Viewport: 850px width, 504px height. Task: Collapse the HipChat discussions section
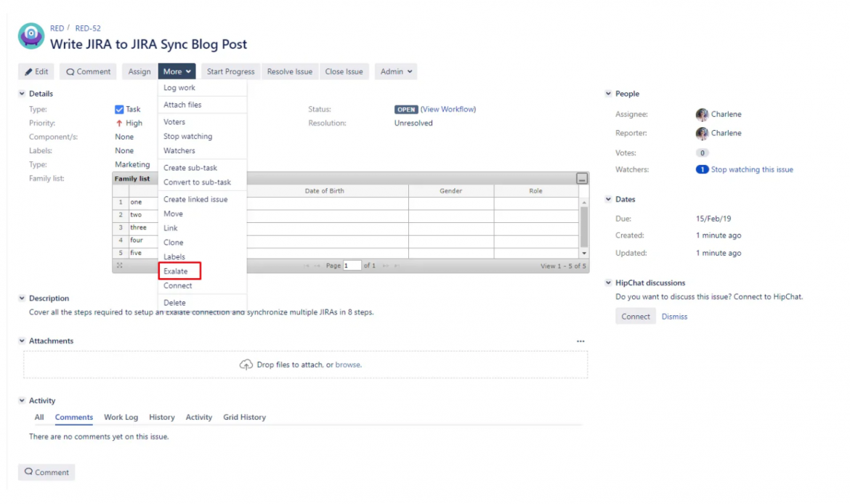[608, 283]
